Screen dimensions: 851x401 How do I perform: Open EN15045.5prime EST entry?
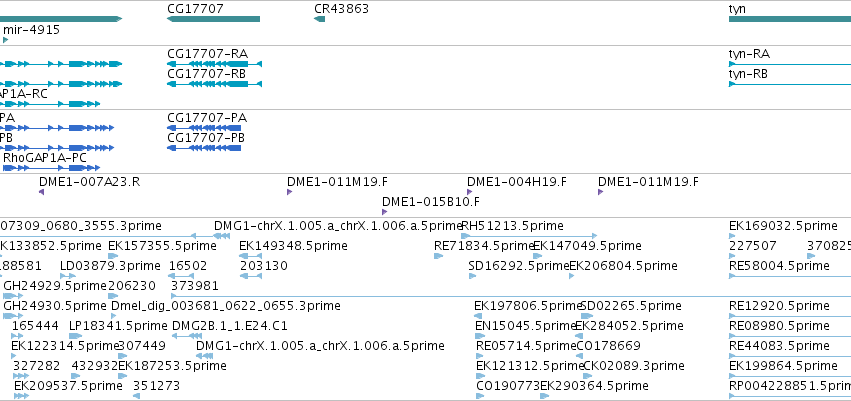pyautogui.click(x=525, y=326)
